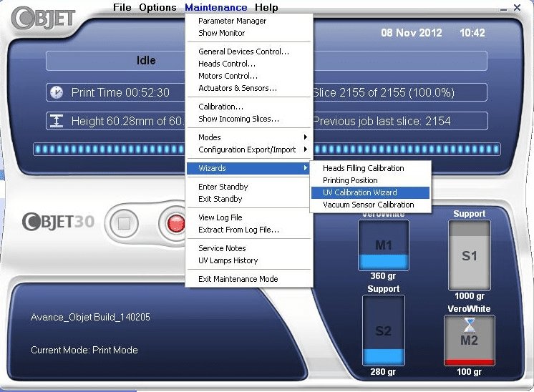This screenshot has width=534, height=392.
Task: Select Parameter Manager from the menu
Action: [x=249, y=21]
